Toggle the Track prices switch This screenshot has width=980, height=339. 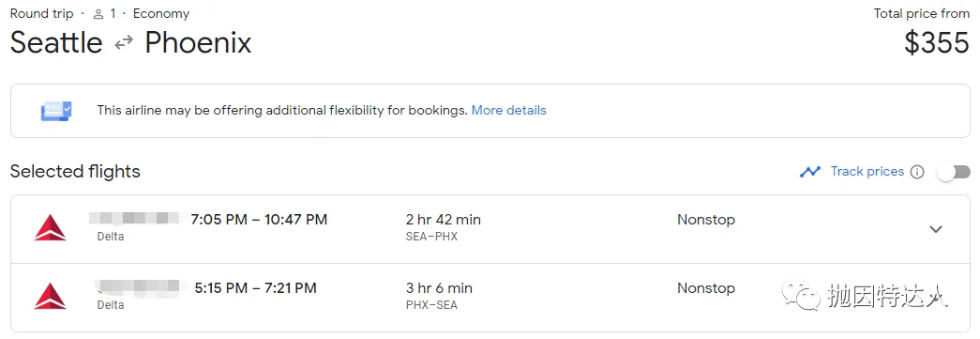point(955,172)
